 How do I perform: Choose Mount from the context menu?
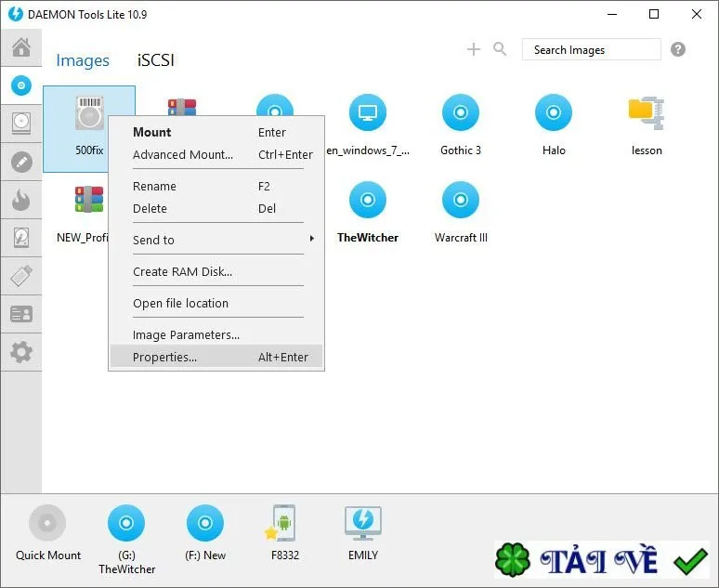coord(216,132)
